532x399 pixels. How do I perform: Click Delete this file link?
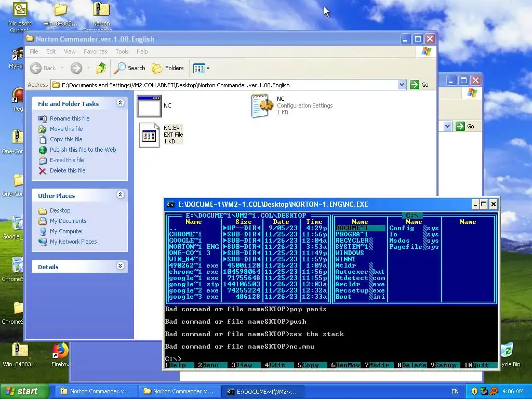68,170
